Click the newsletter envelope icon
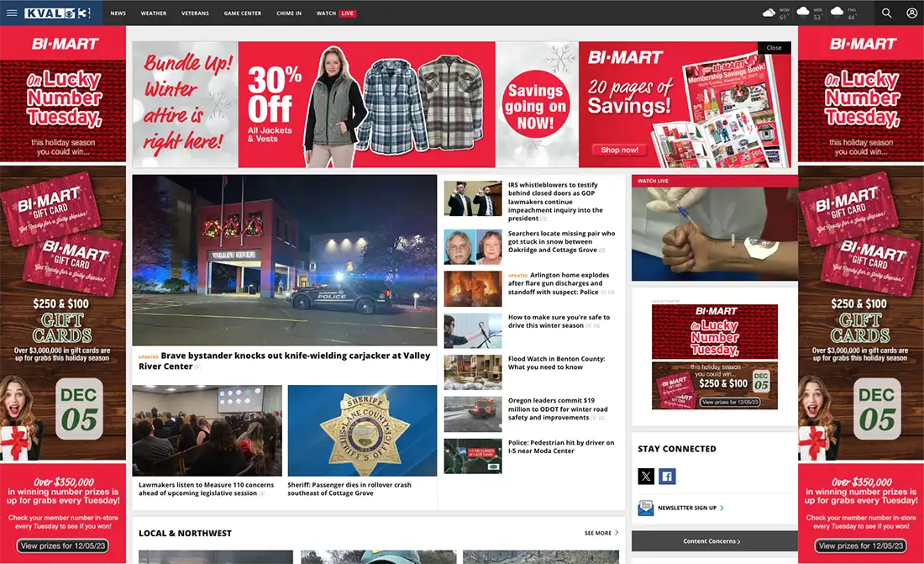 (x=645, y=508)
